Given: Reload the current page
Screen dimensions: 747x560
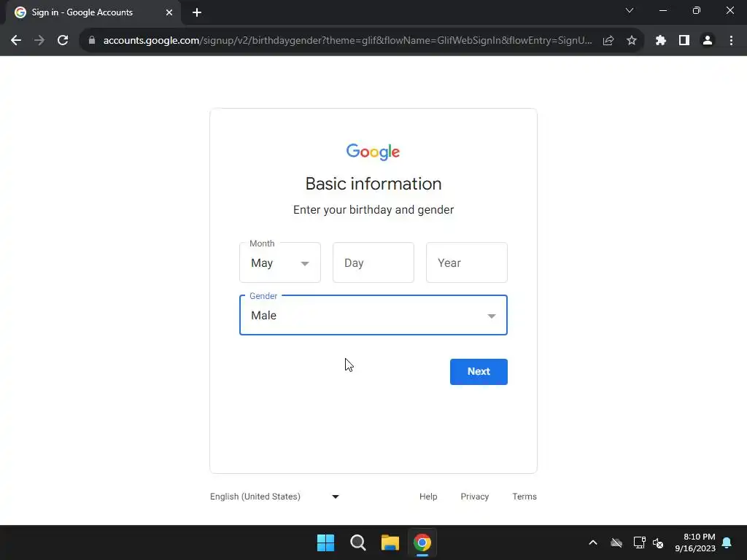Looking at the screenshot, I should (x=63, y=41).
